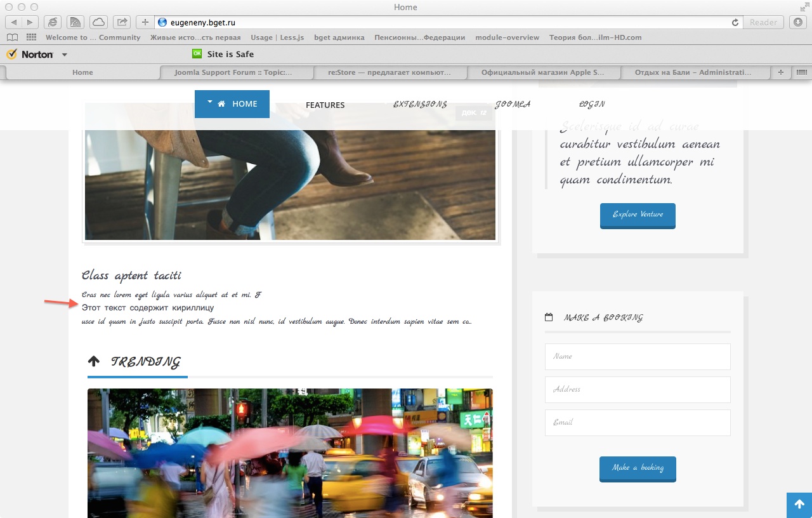Switch to the Apple store tab
The width and height of the screenshot is (812, 518).
pos(543,72)
